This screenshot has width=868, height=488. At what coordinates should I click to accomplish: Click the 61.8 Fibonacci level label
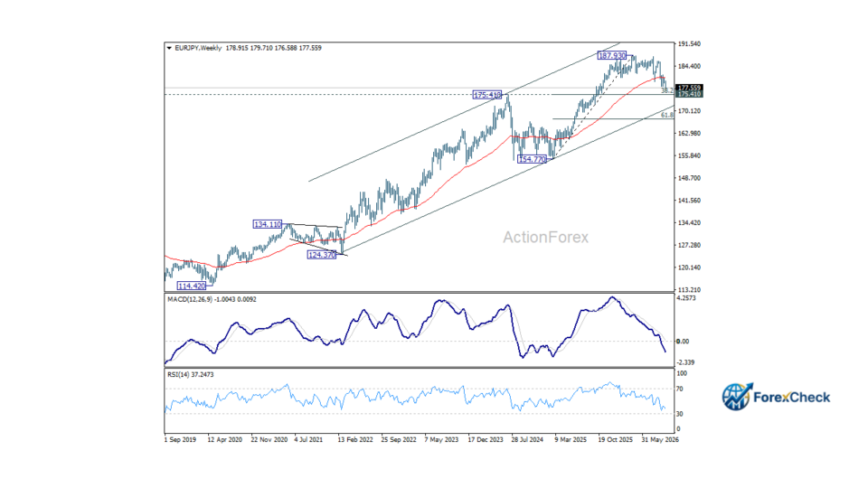[x=667, y=115]
